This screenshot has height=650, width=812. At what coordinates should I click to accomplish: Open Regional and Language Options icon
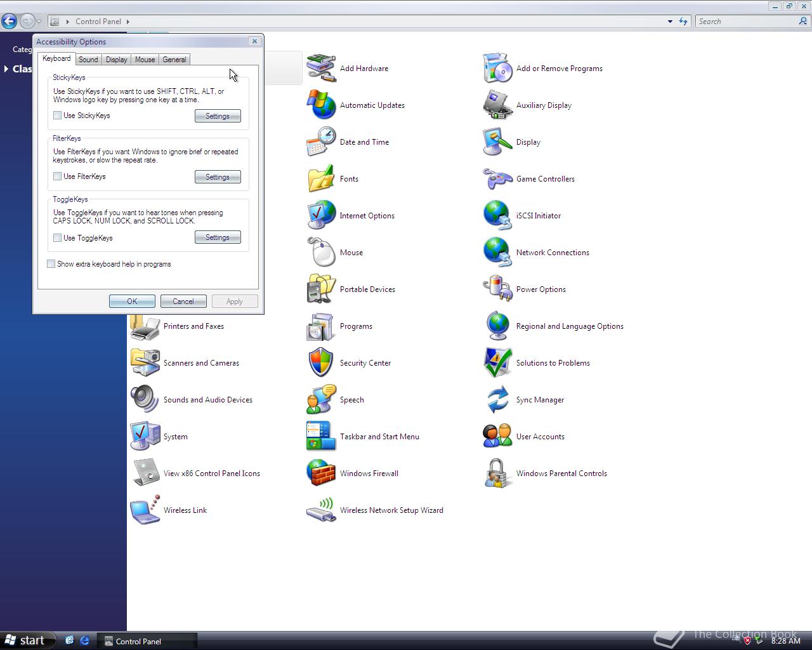[497, 326]
